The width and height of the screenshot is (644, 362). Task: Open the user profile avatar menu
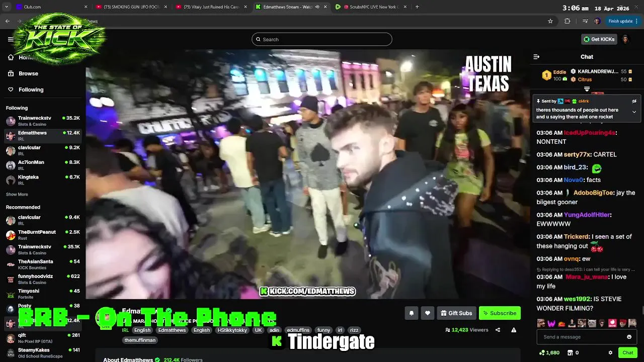coord(625,39)
